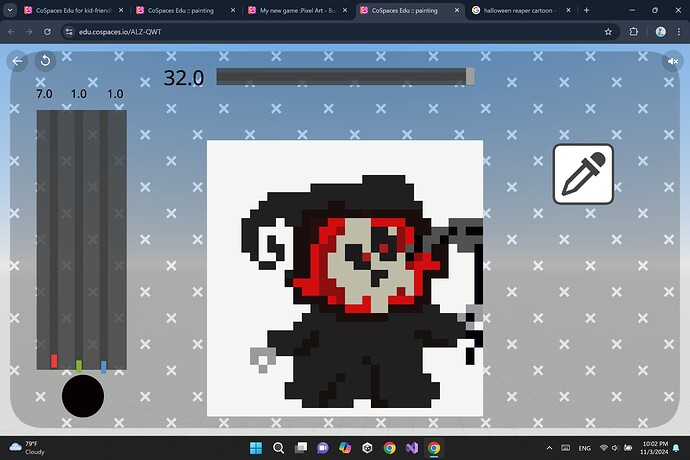Viewport: 690px width, 460px height.
Task: Open Visual Studio from the taskbar
Action: pyautogui.click(x=412, y=448)
